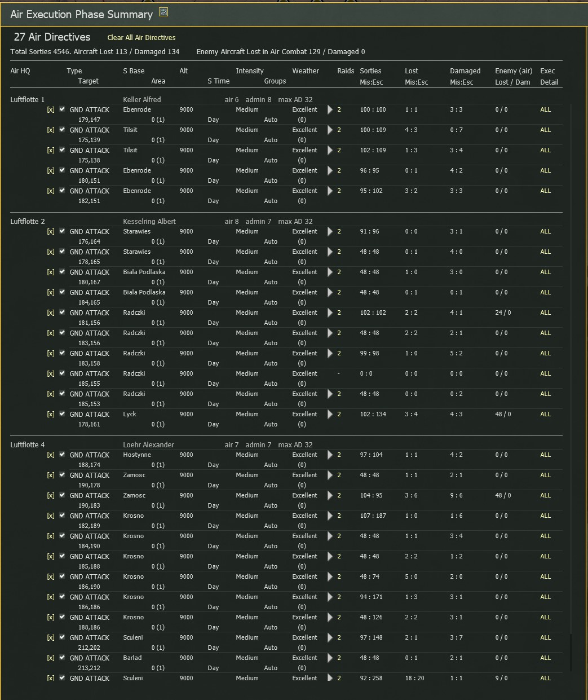Remove directive 175,139 using its [x] icon
This screenshot has height=700, width=588.
pos(51,130)
